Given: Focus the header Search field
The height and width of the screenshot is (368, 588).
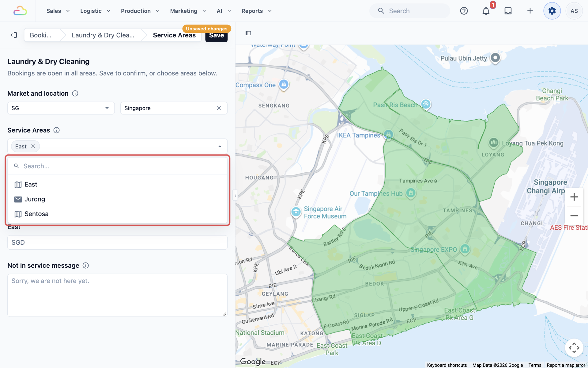Looking at the screenshot, I should click(x=410, y=11).
